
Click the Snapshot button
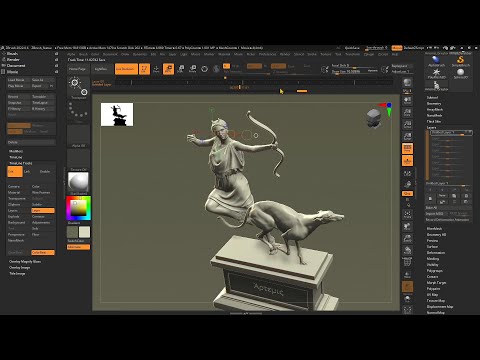click(x=19, y=103)
